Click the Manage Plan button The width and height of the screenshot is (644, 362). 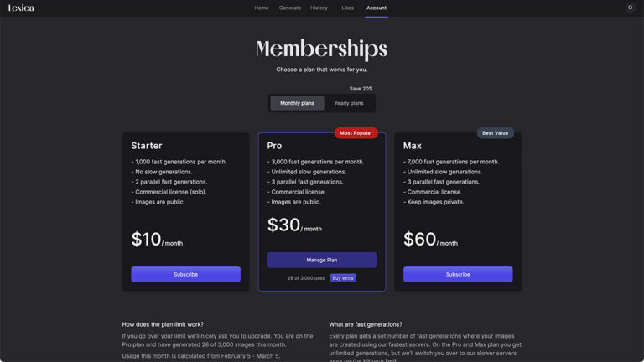(322, 260)
